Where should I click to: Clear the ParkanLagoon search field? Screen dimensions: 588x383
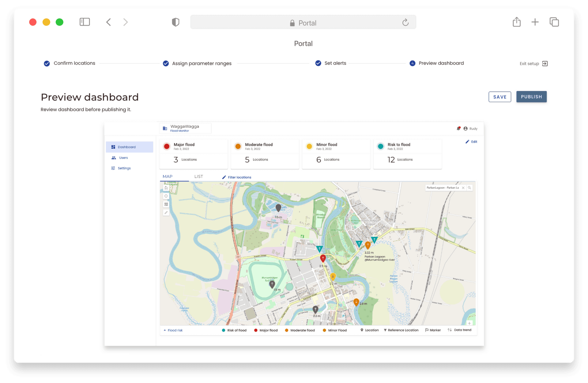(x=463, y=188)
